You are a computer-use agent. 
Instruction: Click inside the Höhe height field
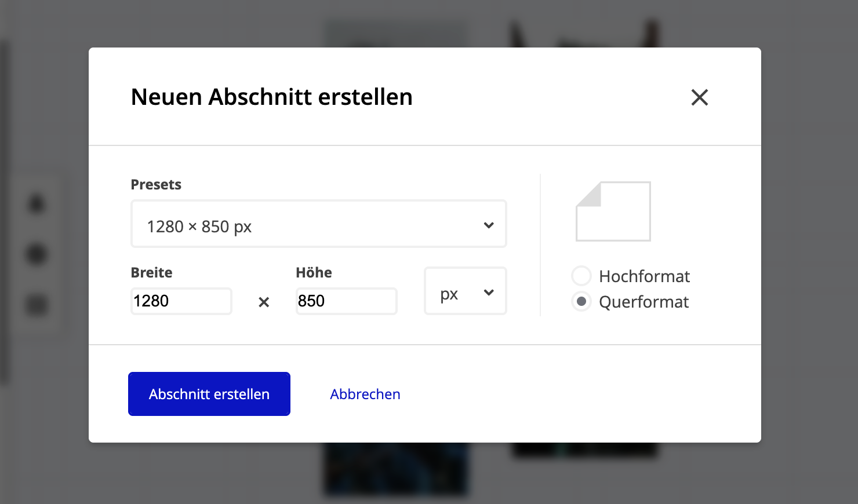pyautogui.click(x=346, y=301)
